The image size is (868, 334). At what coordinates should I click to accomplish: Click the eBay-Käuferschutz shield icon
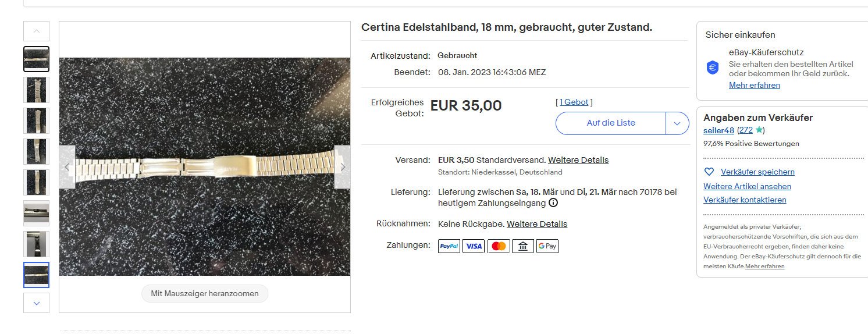pyautogui.click(x=713, y=67)
